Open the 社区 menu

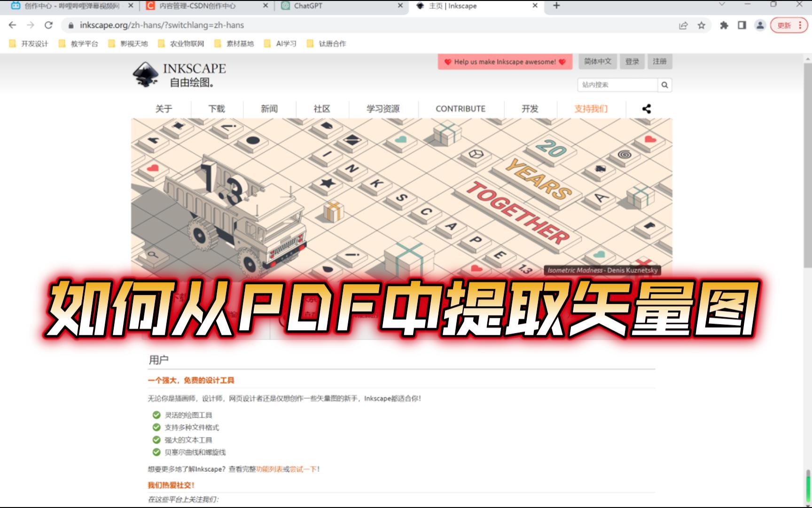(x=322, y=109)
